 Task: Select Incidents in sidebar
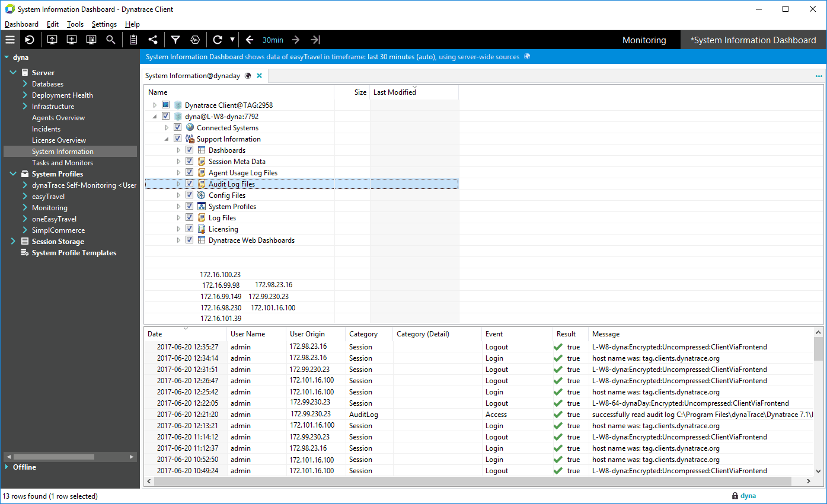point(46,129)
